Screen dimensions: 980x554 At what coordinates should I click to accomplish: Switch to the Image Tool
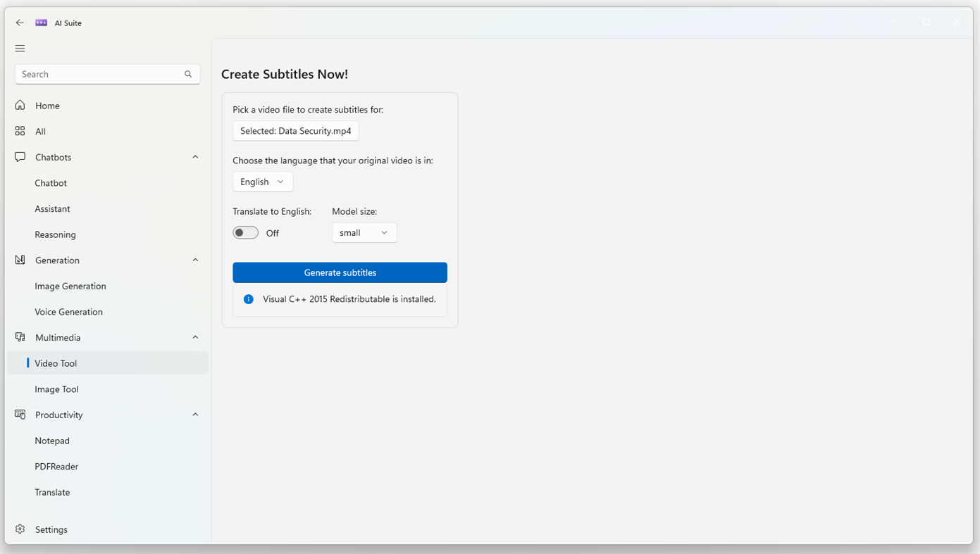(x=56, y=389)
